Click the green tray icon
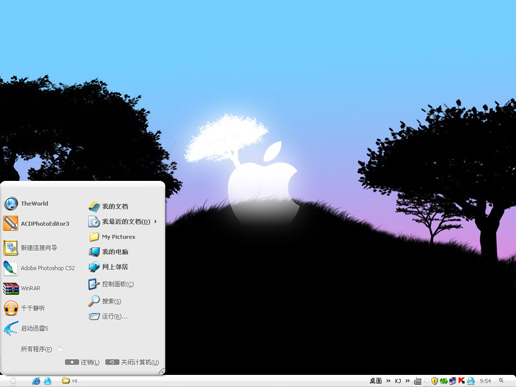This screenshot has height=387, width=516. pyautogui.click(x=444, y=381)
